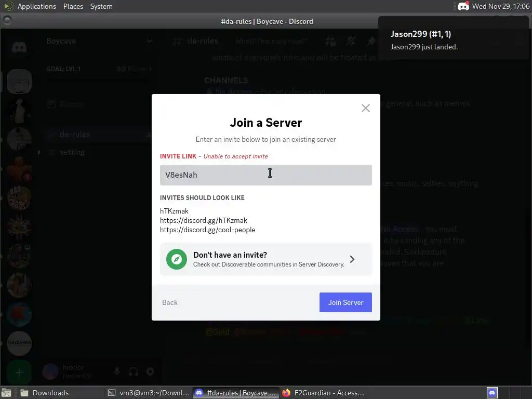Viewport: 532px width, 399px height.
Task: Open the DAZZLINDA server icon
Action: point(19,343)
